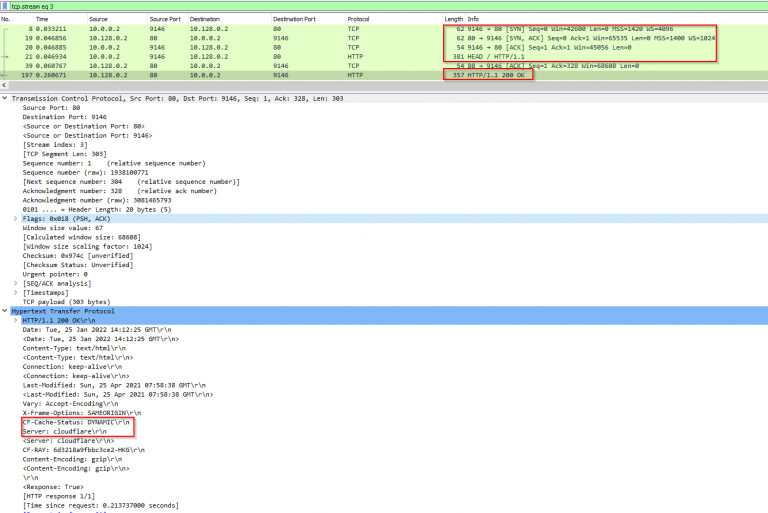Sort packets by the Time column

(42, 19)
